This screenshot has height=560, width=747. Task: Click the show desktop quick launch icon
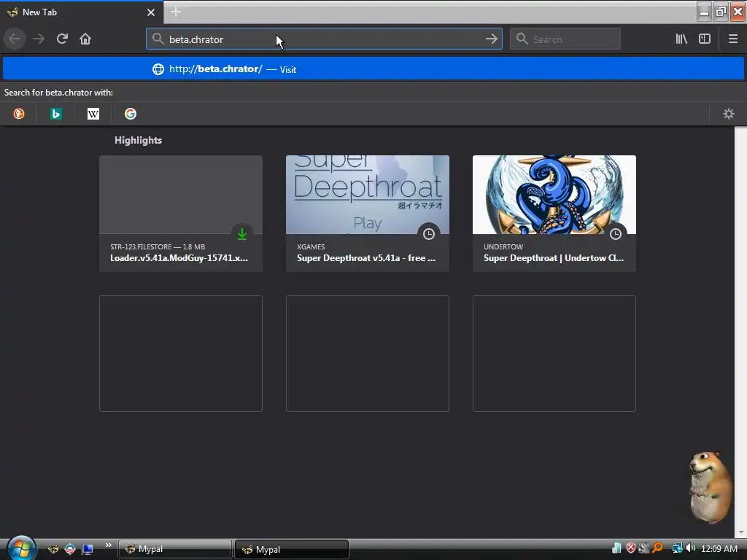tap(88, 549)
